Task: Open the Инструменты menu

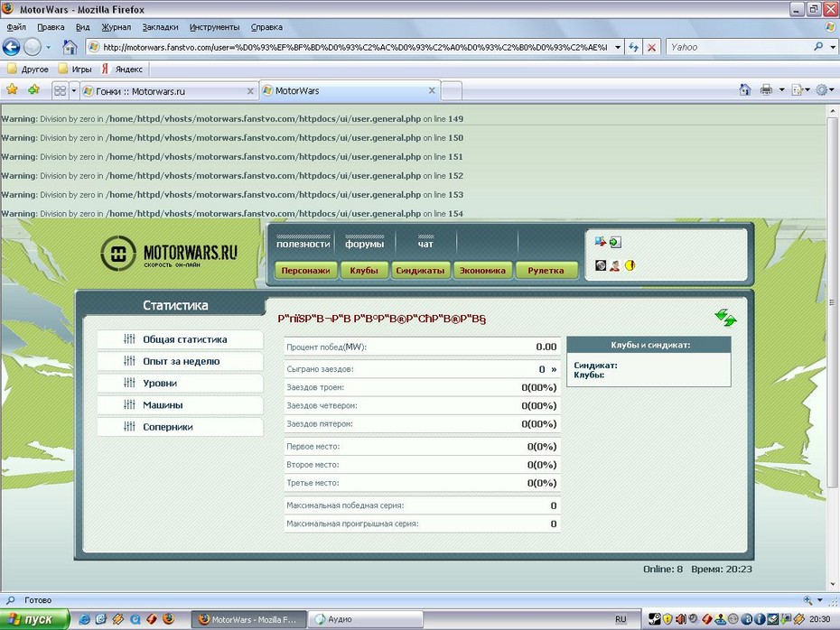Action: pyautogui.click(x=214, y=27)
